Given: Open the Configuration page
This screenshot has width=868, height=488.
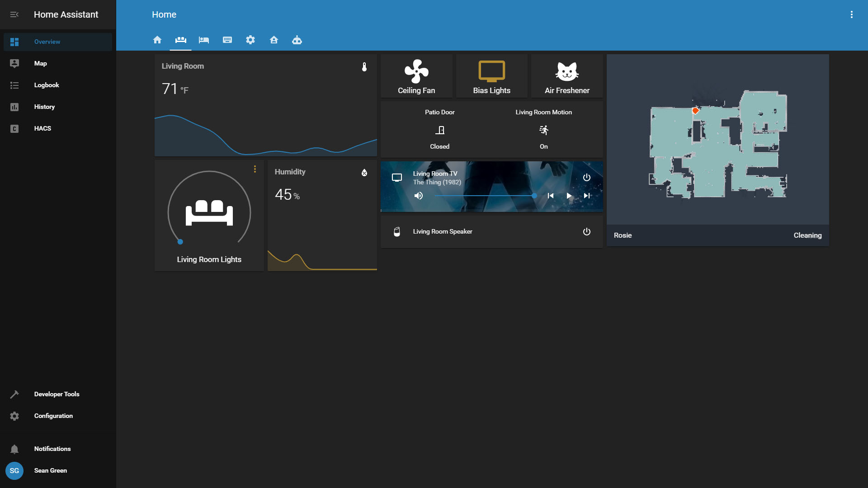Looking at the screenshot, I should click(58, 416).
